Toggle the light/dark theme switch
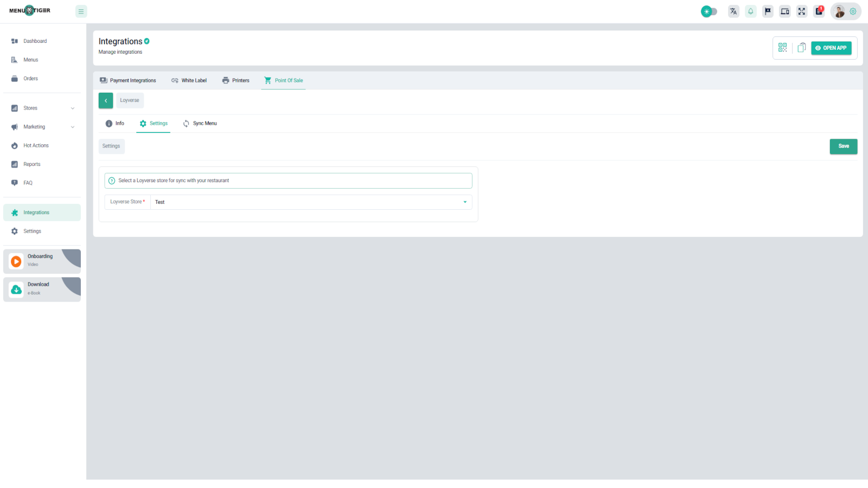The height and width of the screenshot is (488, 868). click(x=709, y=11)
